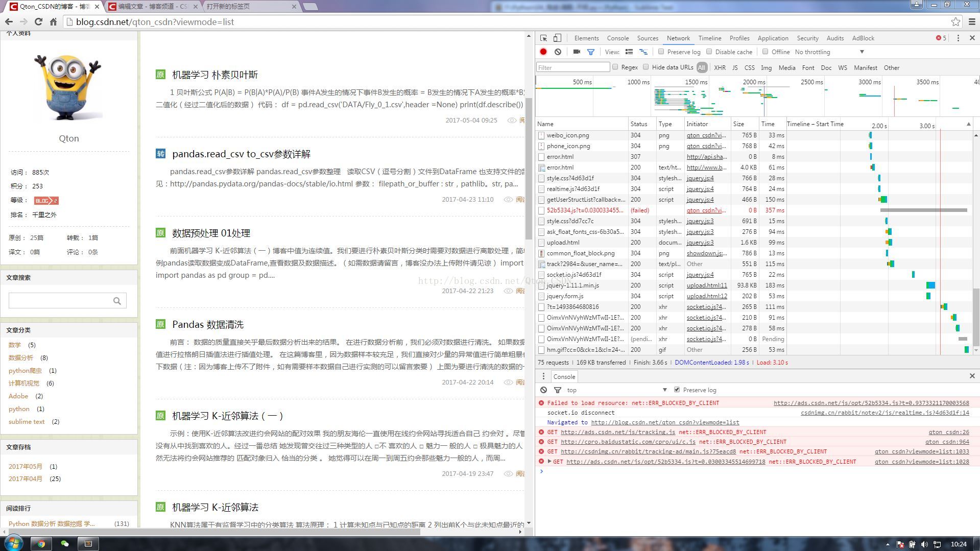Click the 2000 ms mark in network overview

pos(754,82)
